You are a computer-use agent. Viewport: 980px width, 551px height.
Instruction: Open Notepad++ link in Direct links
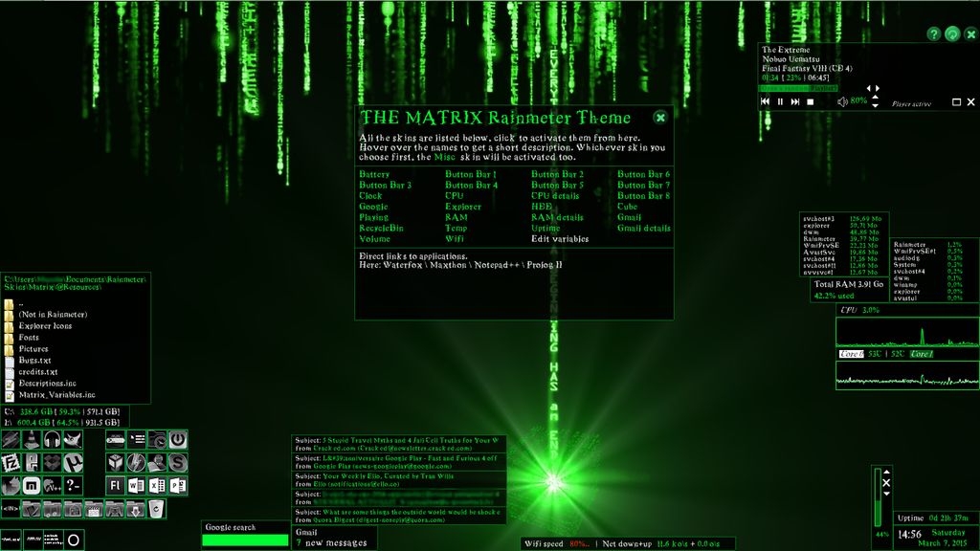497,265
